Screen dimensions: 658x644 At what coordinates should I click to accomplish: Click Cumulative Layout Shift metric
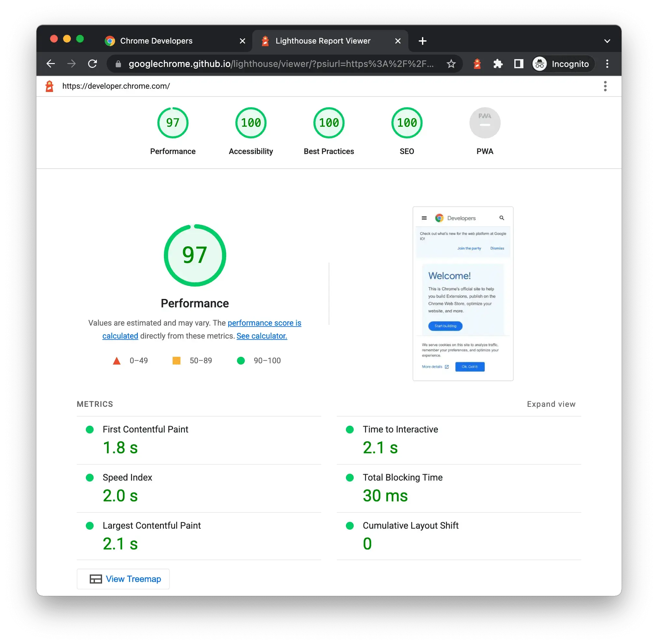point(410,525)
